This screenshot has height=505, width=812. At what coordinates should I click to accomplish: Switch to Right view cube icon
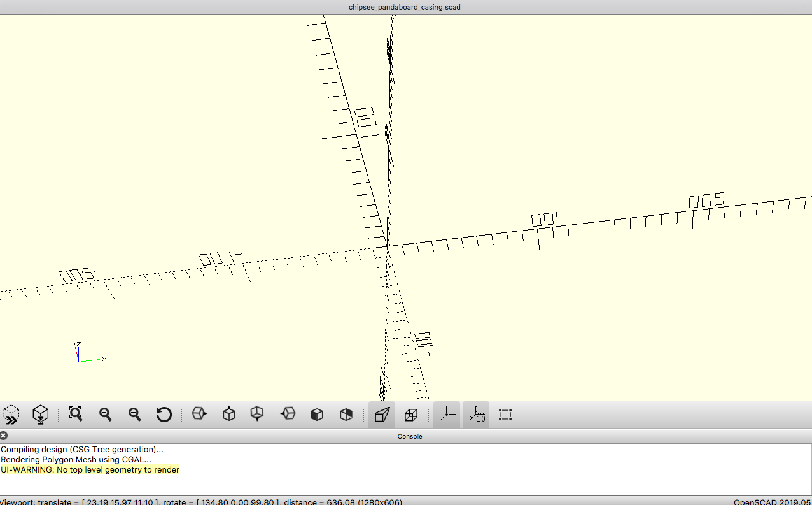(x=200, y=415)
